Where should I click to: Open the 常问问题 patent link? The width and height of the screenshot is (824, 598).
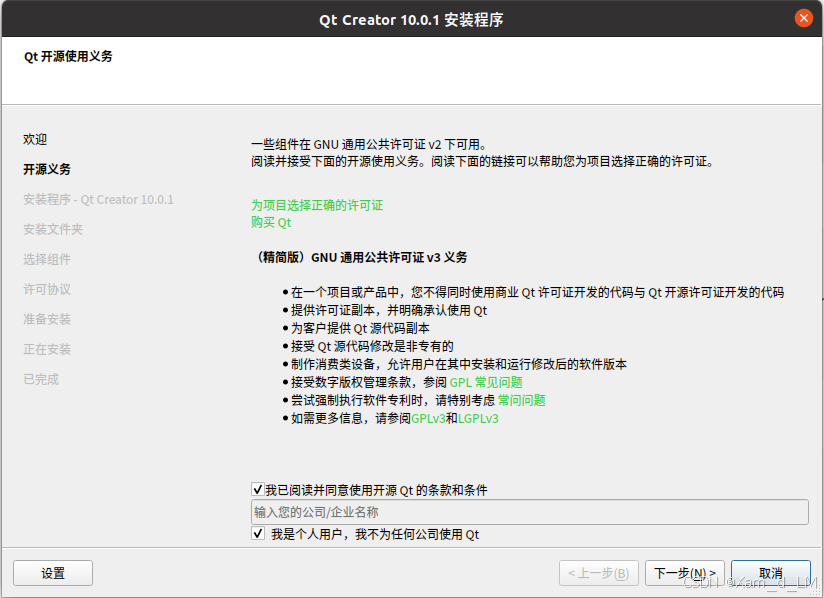pos(522,400)
